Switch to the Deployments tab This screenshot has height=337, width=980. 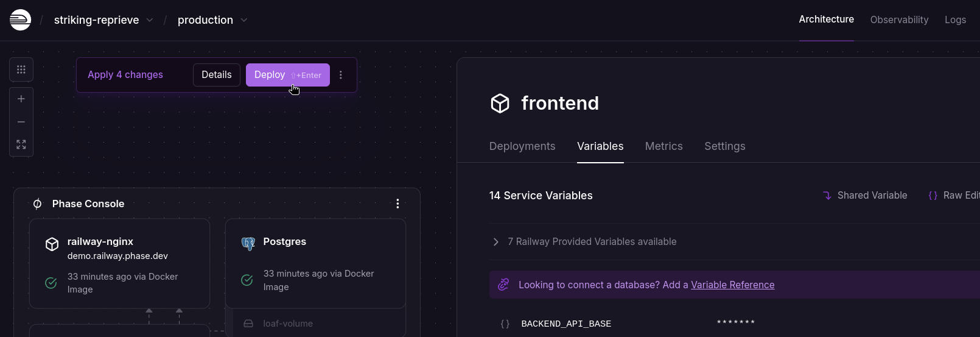(522, 146)
